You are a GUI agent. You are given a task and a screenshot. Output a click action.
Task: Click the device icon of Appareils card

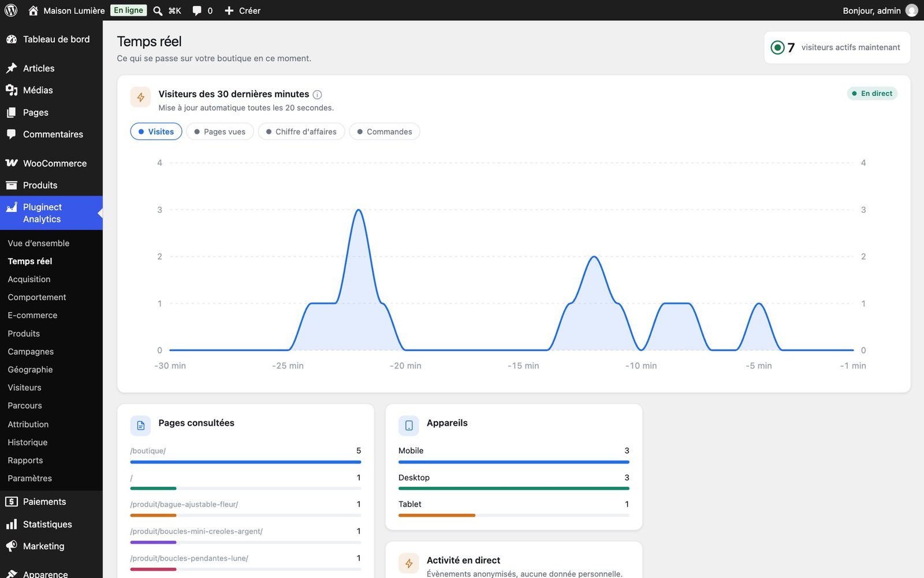click(409, 426)
